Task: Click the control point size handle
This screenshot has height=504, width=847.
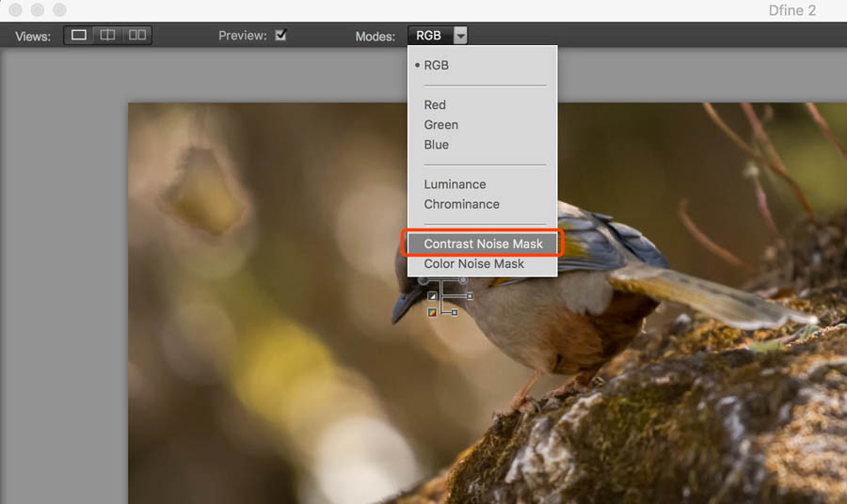Action: [x=463, y=280]
